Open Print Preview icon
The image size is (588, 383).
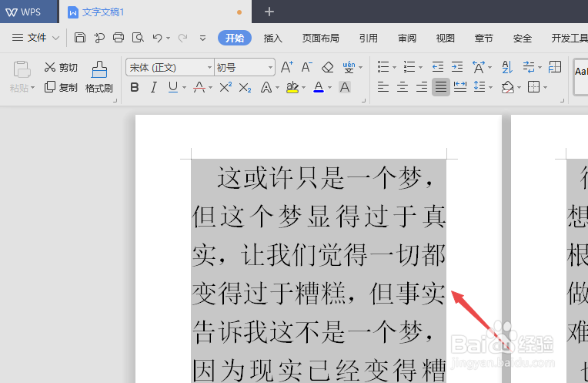[x=138, y=38]
